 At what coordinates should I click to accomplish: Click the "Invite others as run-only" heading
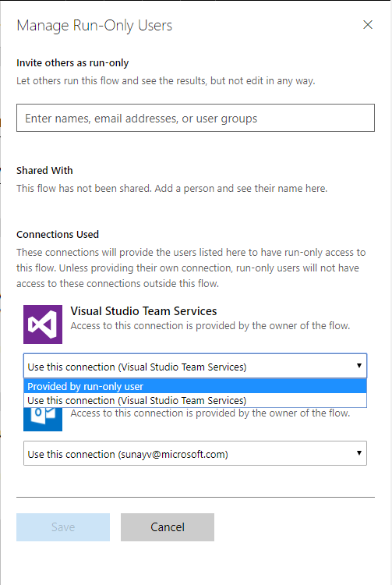[x=72, y=62]
